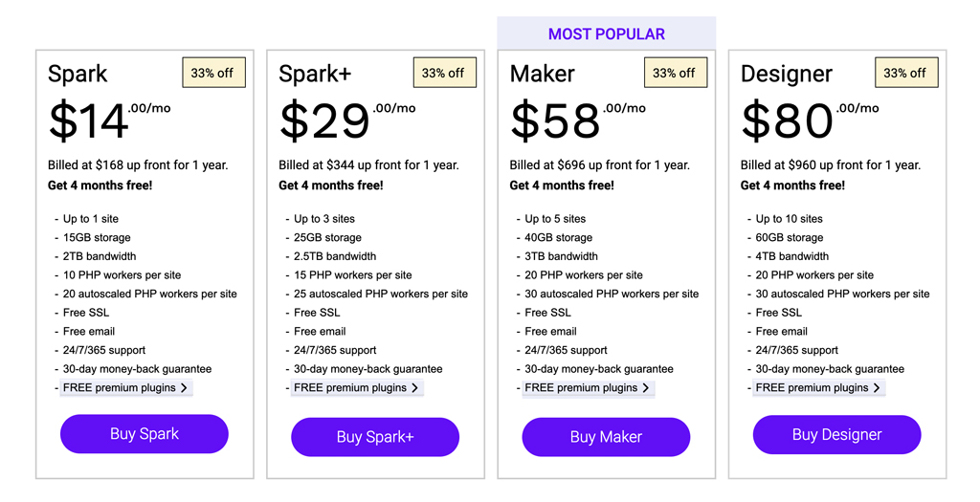Choose the Buy Maker button
The image size is (980, 502).
coord(606,437)
